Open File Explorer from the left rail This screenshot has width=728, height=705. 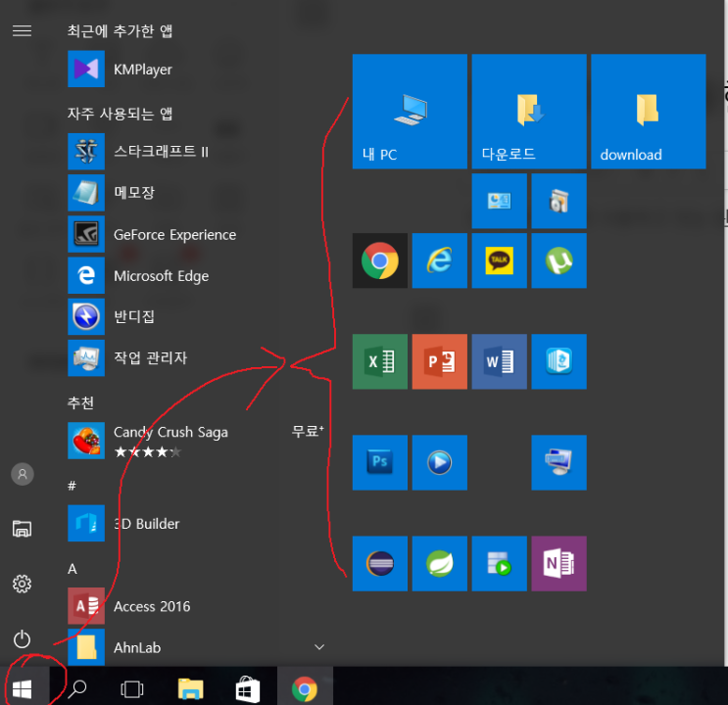tap(22, 529)
